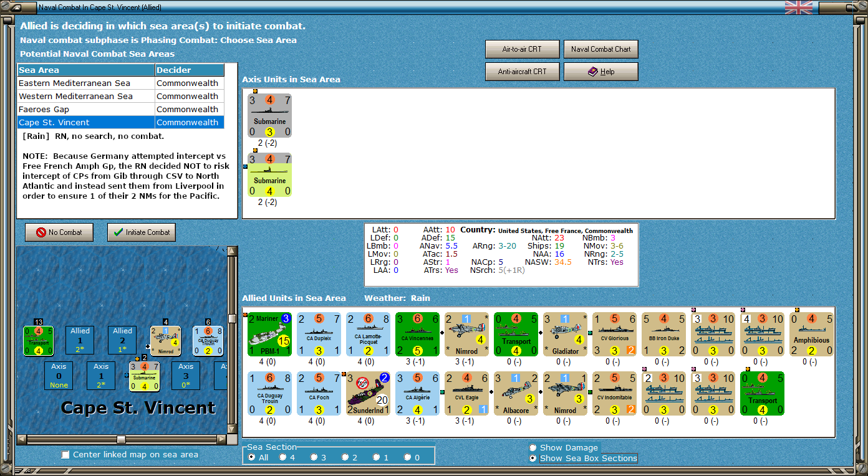Open the Anti-aircraft CRT chart

pyautogui.click(x=522, y=72)
